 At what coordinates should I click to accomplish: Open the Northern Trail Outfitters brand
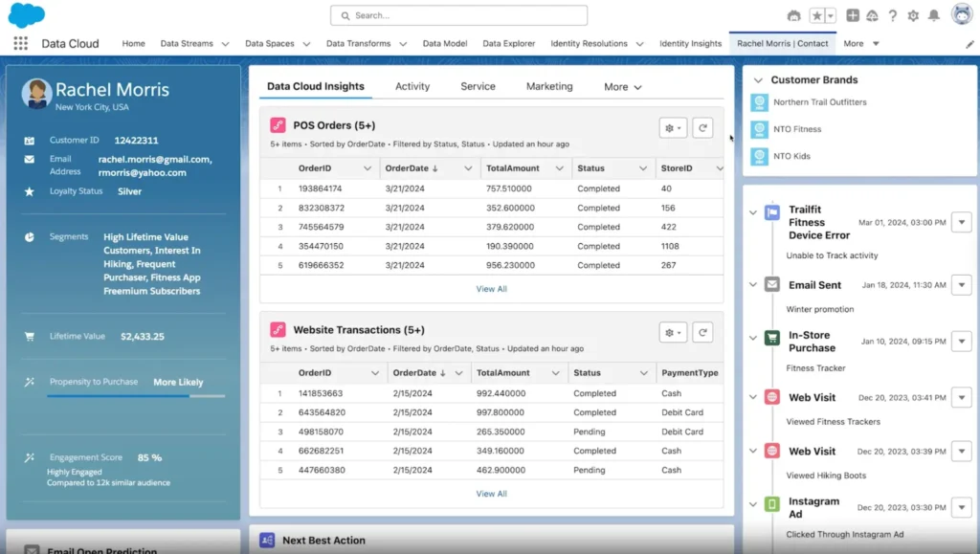tap(820, 101)
